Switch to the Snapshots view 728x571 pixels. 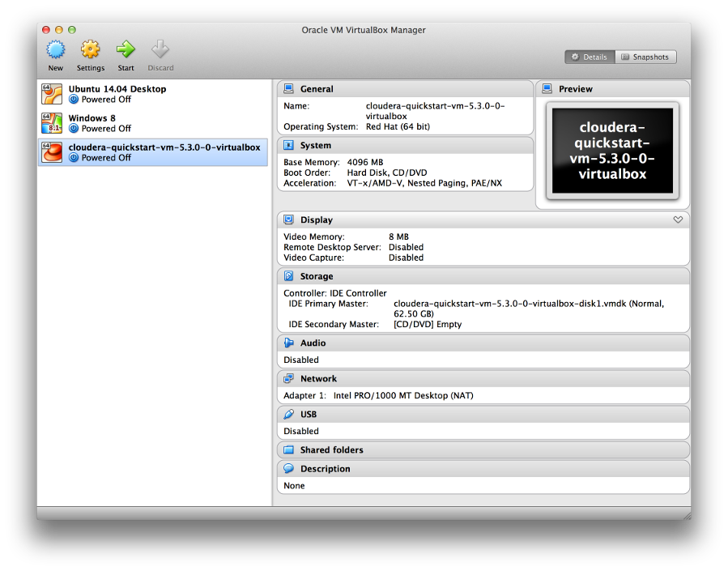point(645,57)
